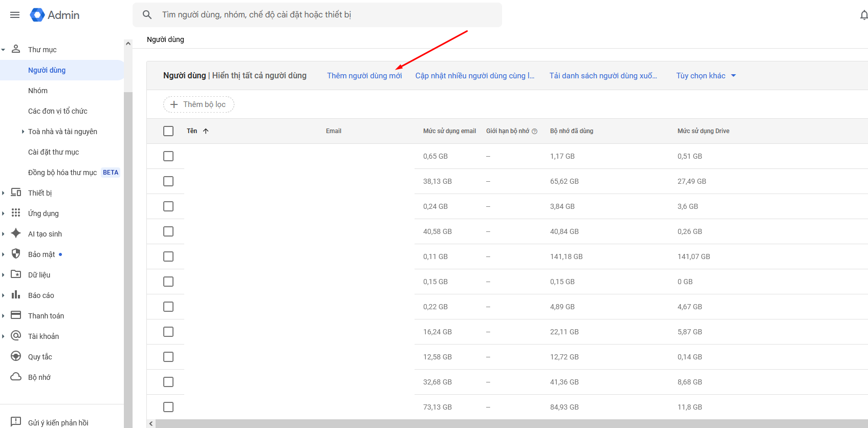The width and height of the screenshot is (868, 428).
Task: Collapse the Thư mục section arrow
Action: pos(4,50)
